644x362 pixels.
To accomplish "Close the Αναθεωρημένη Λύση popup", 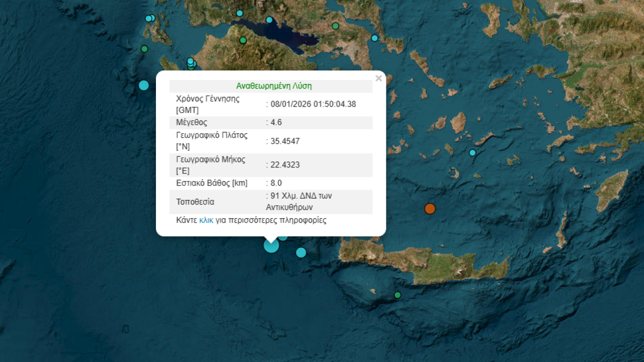I will (378, 78).
